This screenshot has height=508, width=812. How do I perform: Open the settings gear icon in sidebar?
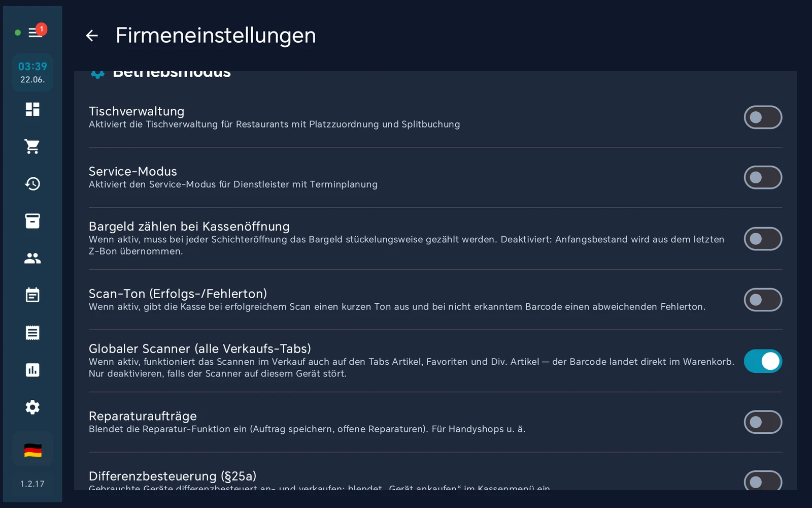click(x=32, y=407)
